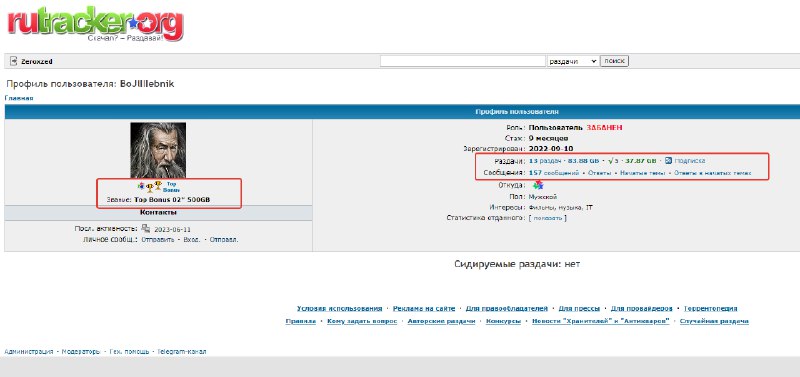Open Начатые темы link
Viewport: 800px width, 377px height.
point(643,173)
